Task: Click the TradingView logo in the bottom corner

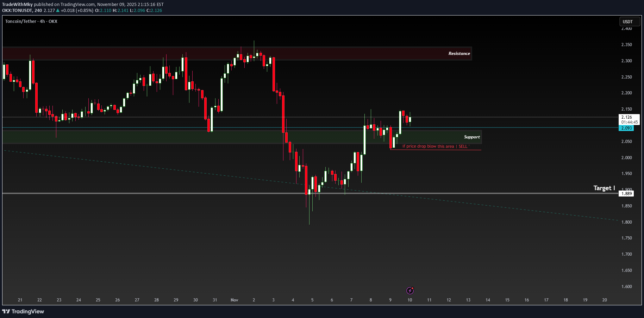Action: (x=23, y=311)
